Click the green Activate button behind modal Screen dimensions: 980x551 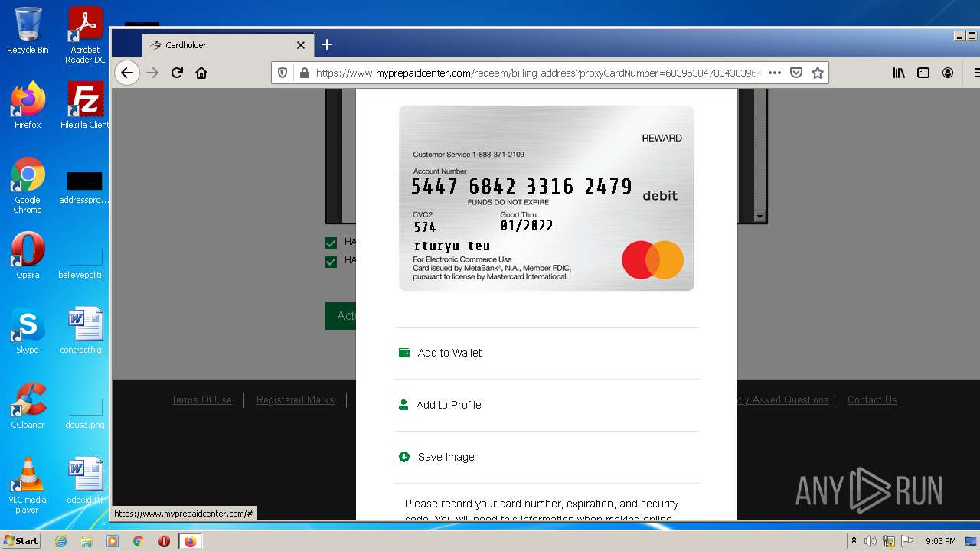point(340,316)
